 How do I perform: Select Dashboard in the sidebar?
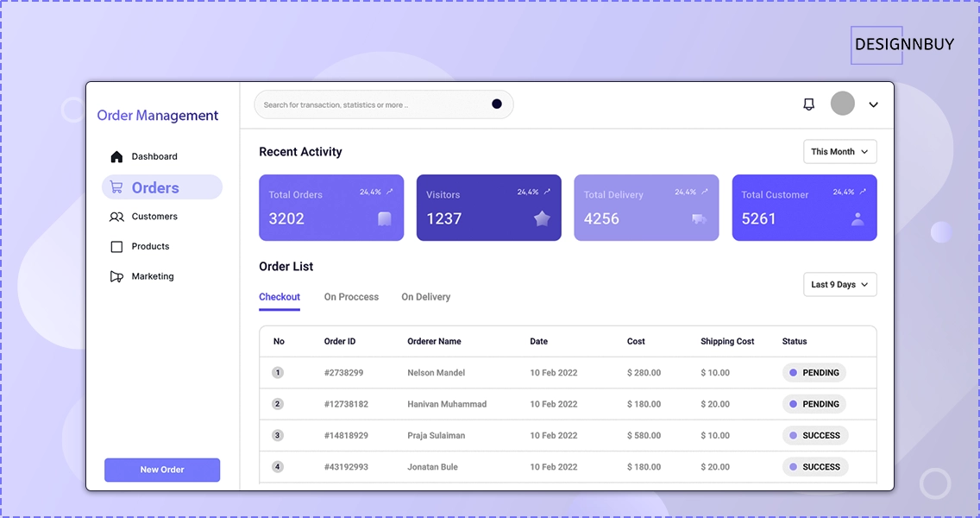tap(154, 156)
